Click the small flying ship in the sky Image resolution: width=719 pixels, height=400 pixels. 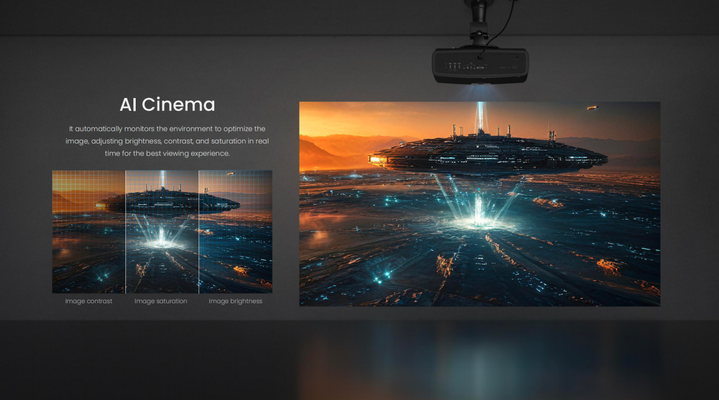pyautogui.click(x=590, y=108)
